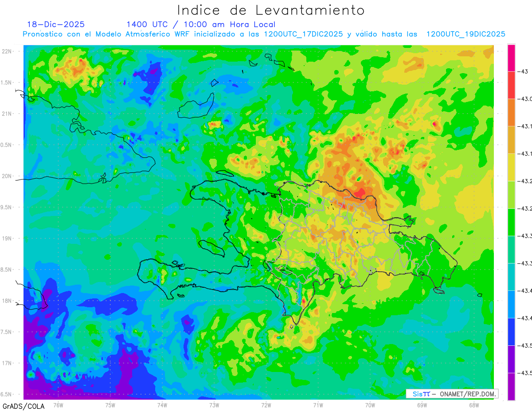Click the "19N" latitude label
This screenshot has height=411, width=532.
pyautogui.click(x=7, y=239)
